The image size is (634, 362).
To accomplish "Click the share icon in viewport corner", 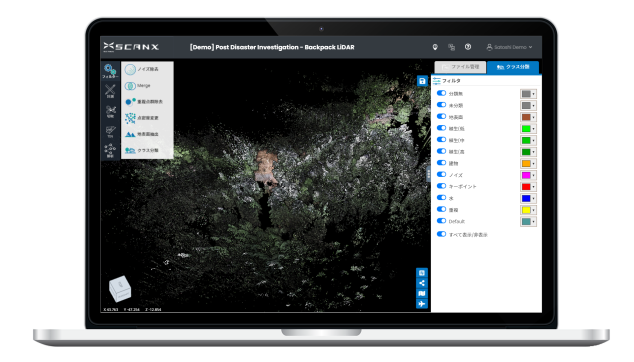I will pos(422,283).
